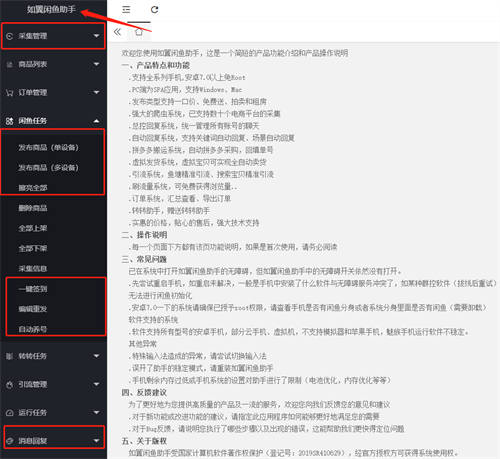Screen dimensions: 500x459
Task: Expand the 订单管理 dropdown arrow
Action: tap(96, 92)
